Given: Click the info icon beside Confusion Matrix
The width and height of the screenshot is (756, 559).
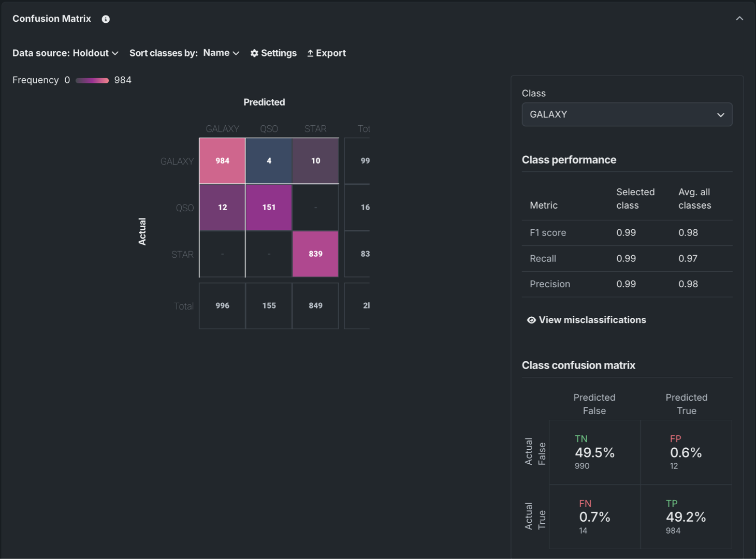Looking at the screenshot, I should pos(106,19).
